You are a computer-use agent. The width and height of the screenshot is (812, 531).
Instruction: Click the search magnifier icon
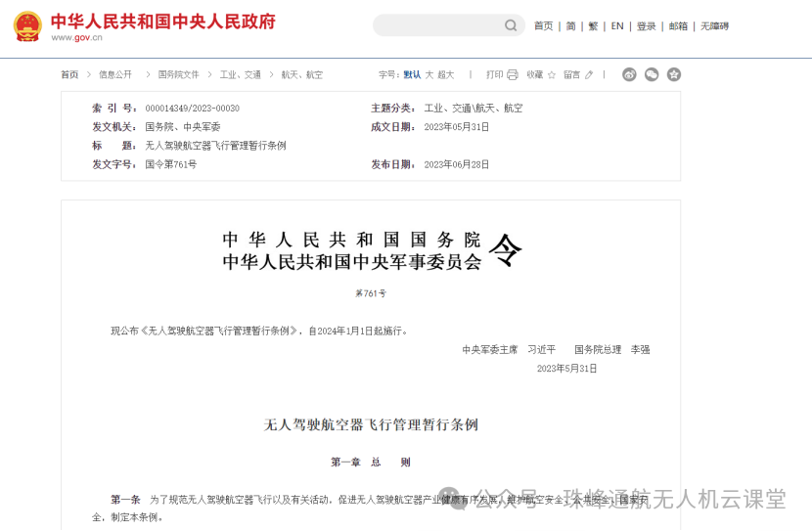[x=511, y=25]
